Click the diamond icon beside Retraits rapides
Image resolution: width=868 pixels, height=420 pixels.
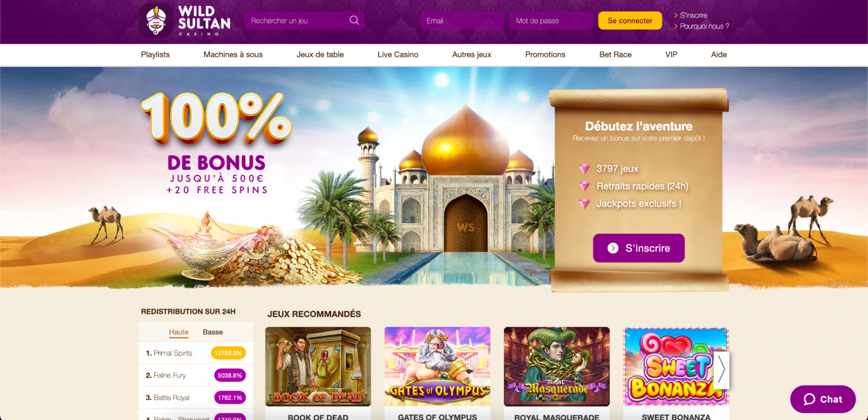click(585, 186)
